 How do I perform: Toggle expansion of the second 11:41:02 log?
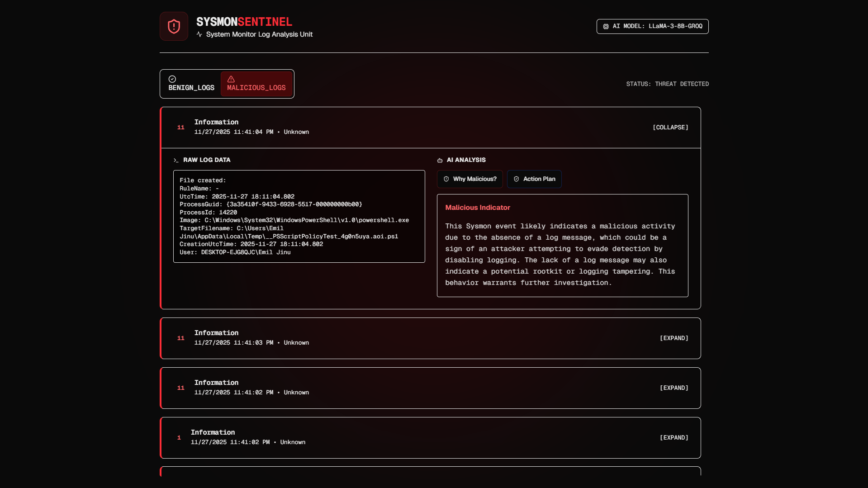tap(674, 388)
